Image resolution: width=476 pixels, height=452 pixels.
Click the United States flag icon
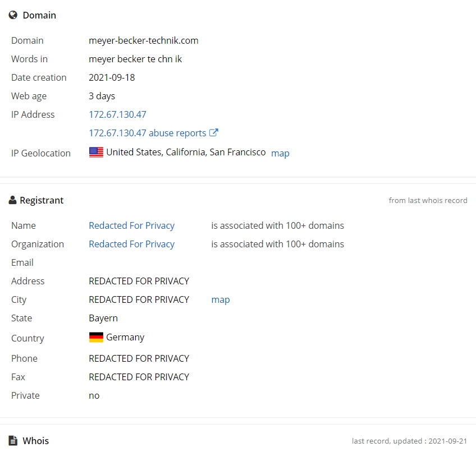coord(96,153)
